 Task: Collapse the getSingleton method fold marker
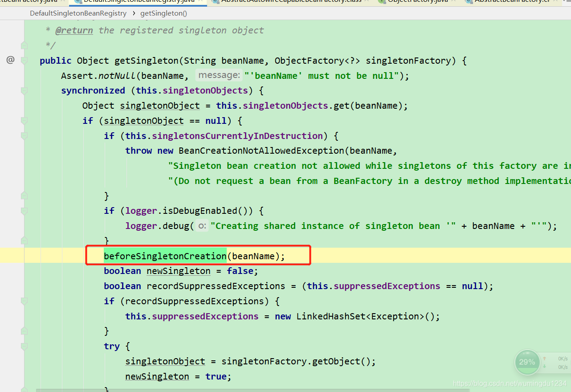tap(24, 61)
